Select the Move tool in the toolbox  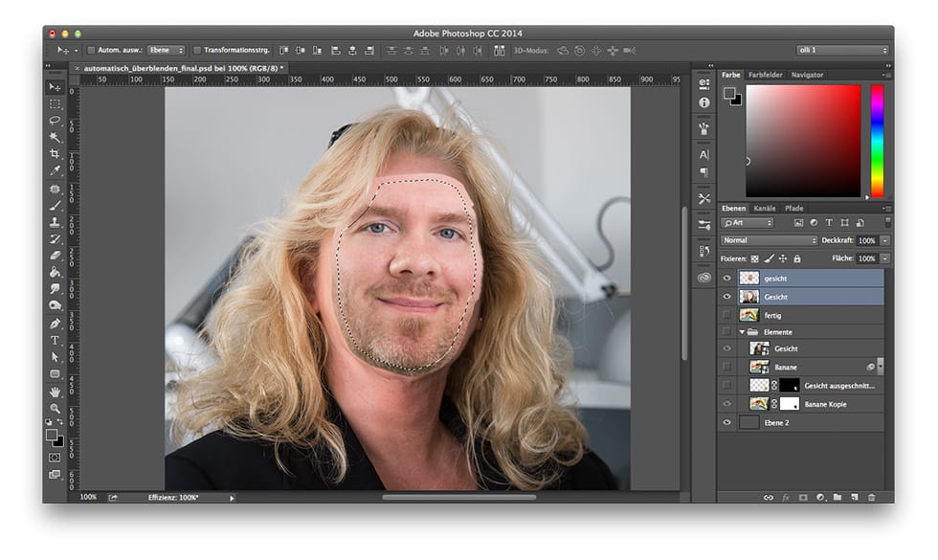tap(55, 87)
